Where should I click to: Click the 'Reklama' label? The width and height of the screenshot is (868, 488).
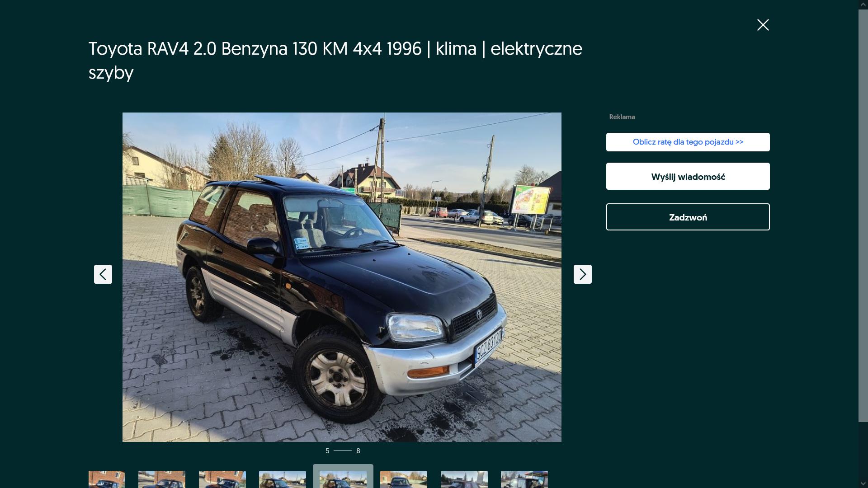click(622, 117)
